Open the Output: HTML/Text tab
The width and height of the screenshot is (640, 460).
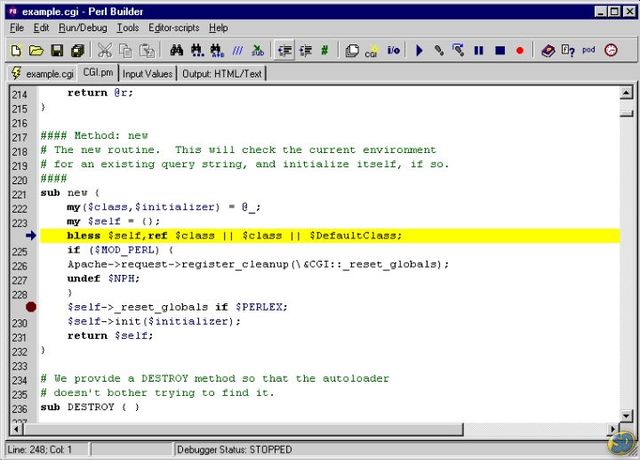pyautogui.click(x=222, y=74)
